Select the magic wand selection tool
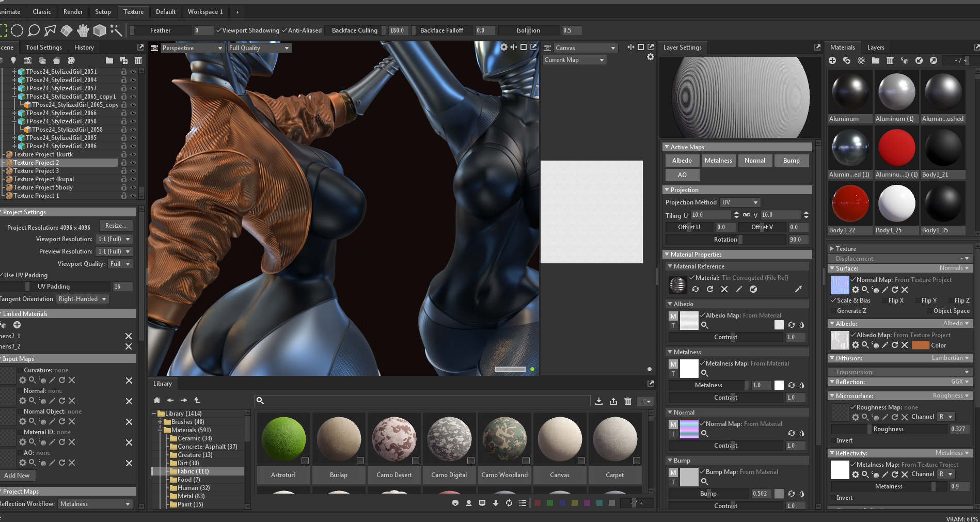 click(116, 30)
